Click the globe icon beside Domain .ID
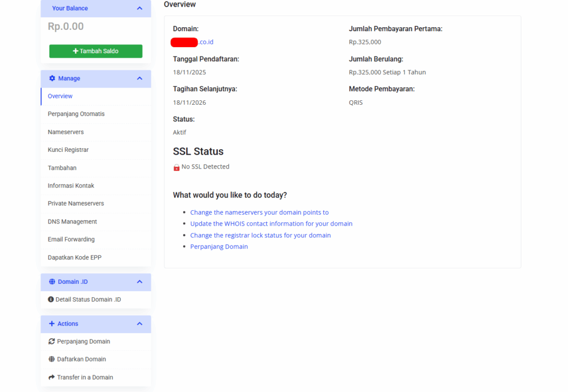 52,282
